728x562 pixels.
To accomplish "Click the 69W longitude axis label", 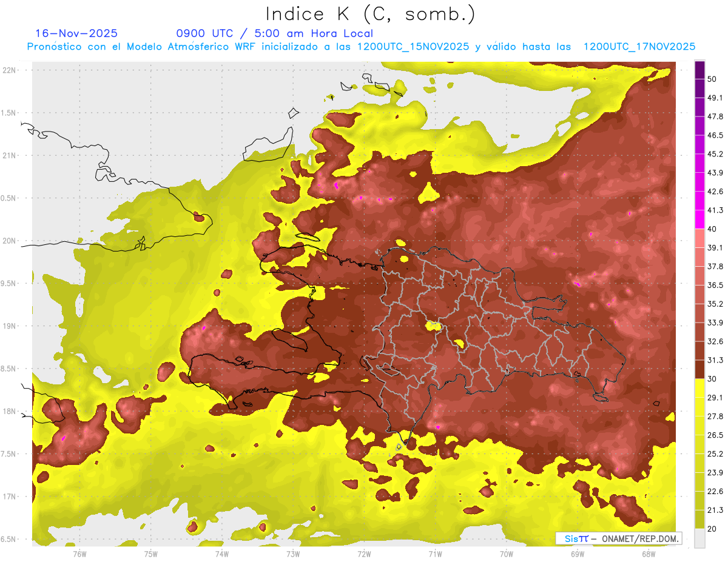I will 578,554.
